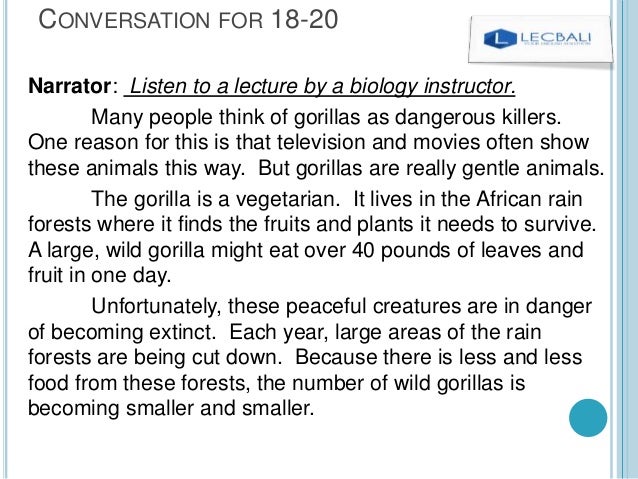Click the closing words 'smaller and smaller'
Image resolution: width=638 pixels, height=479 pixels.
pos(220,409)
